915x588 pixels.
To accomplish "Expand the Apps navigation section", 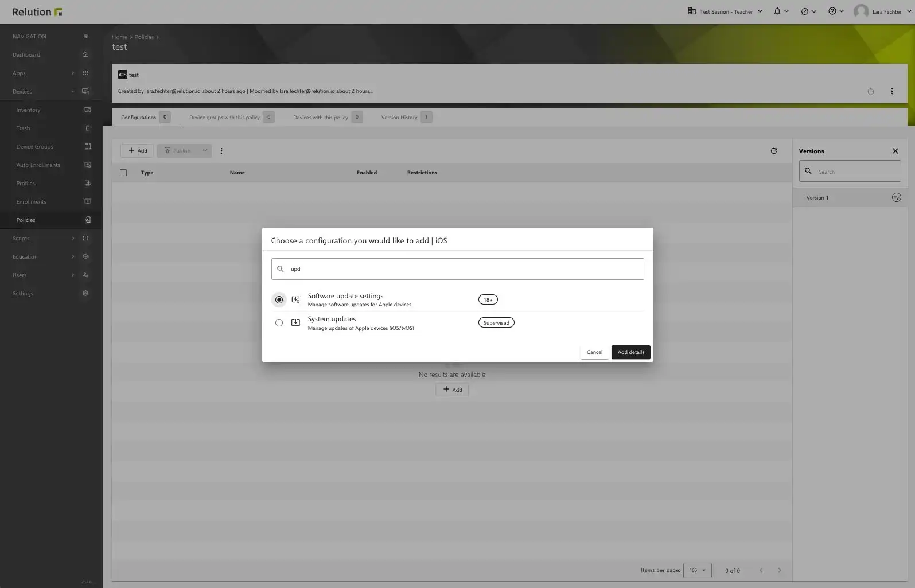I will click(x=72, y=73).
